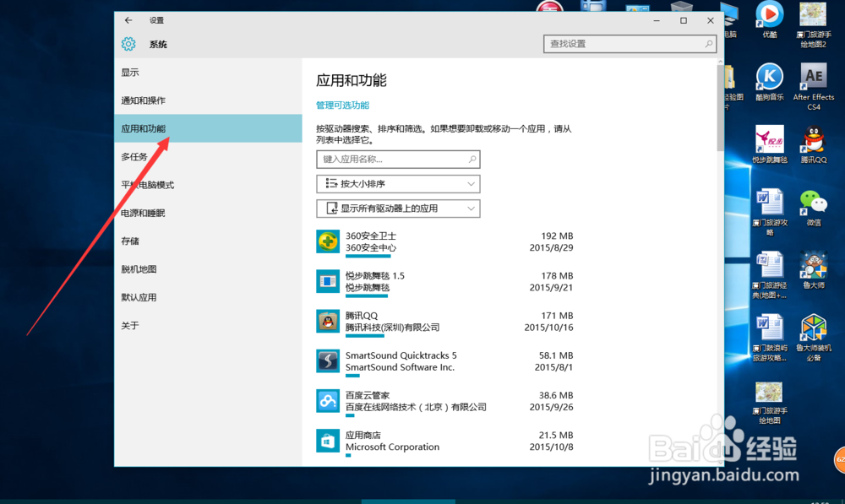Select the 360安全中心 publisher text
This screenshot has width=845, height=504.
pyautogui.click(x=371, y=247)
